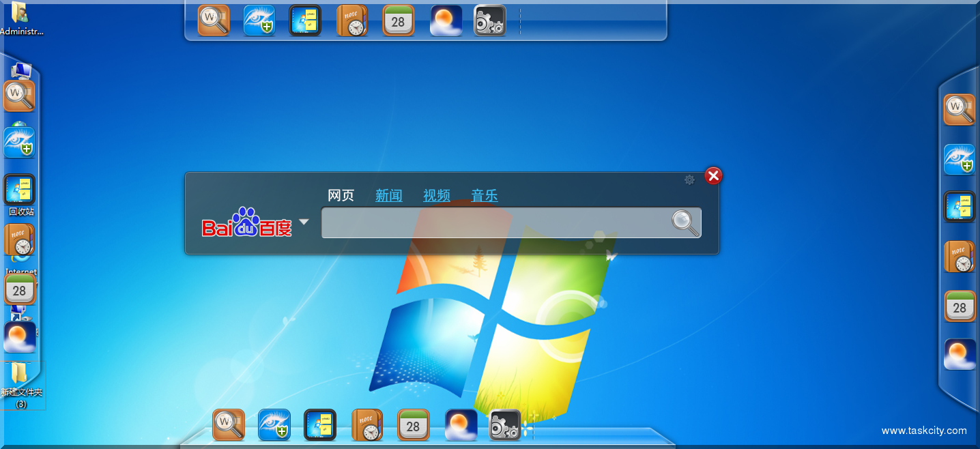
Task: Open the search magnifier icon in top dock
Action: (214, 20)
